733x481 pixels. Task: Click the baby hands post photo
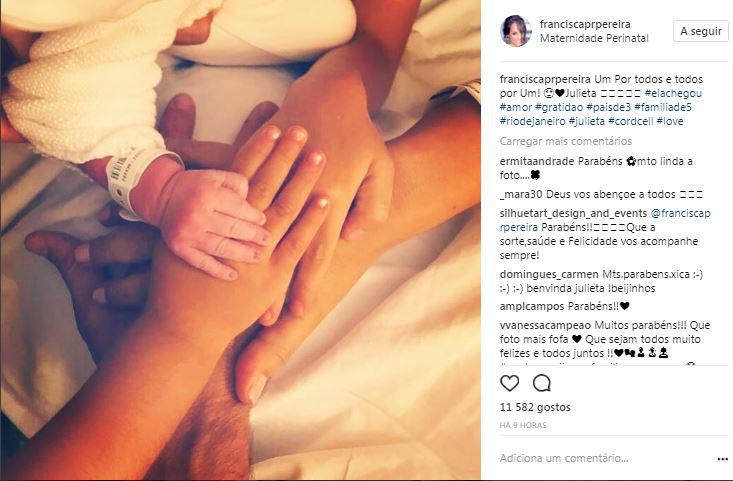coord(241,239)
